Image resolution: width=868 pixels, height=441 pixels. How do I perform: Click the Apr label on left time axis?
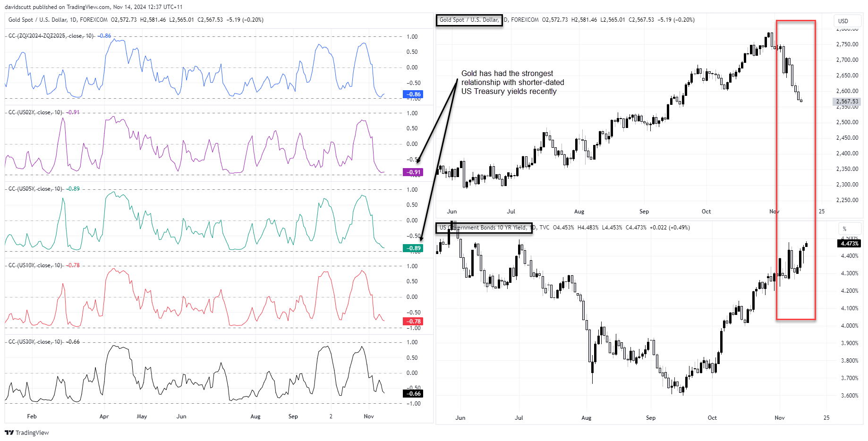[x=104, y=416]
